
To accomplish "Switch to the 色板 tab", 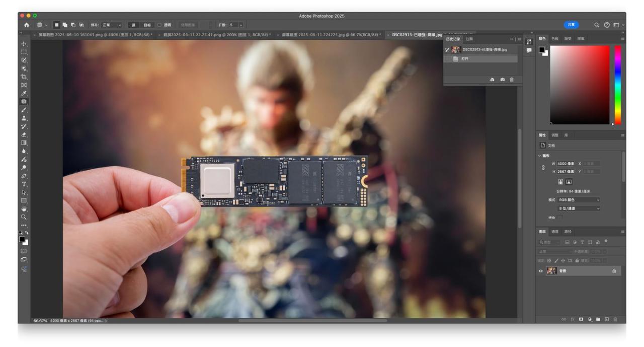I will coord(555,38).
